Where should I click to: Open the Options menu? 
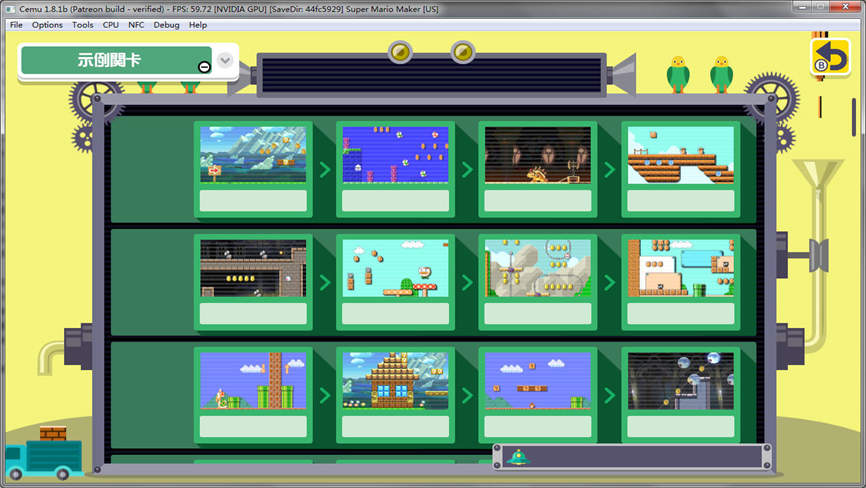pos(47,25)
